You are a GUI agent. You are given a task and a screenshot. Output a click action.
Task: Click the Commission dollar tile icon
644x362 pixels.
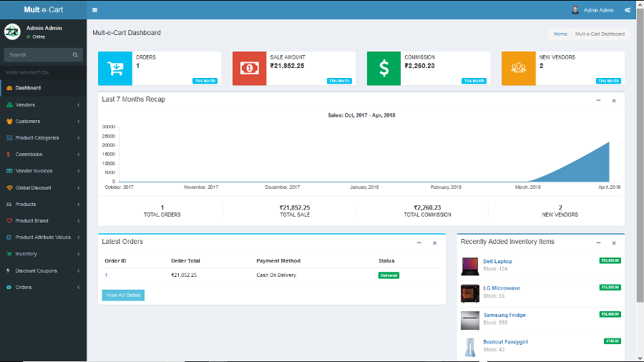[384, 69]
